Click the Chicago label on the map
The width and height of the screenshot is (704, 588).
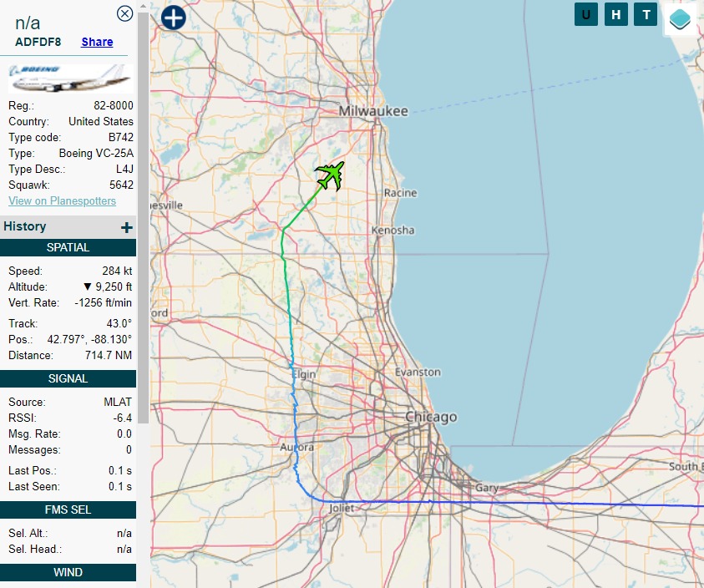(x=431, y=417)
